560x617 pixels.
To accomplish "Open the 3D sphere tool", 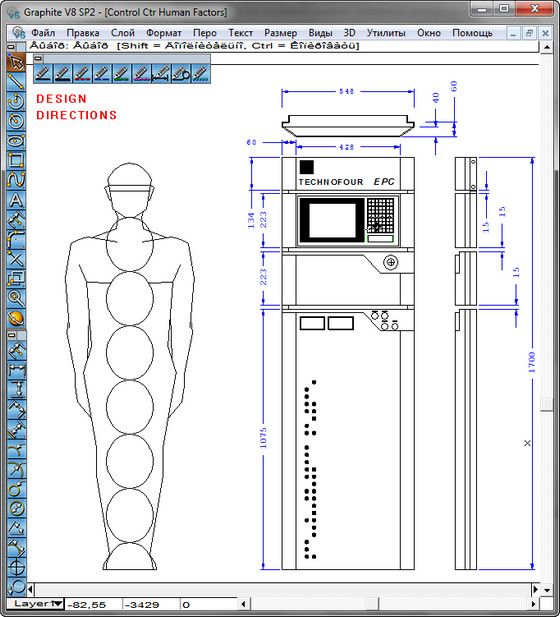I will [17, 318].
